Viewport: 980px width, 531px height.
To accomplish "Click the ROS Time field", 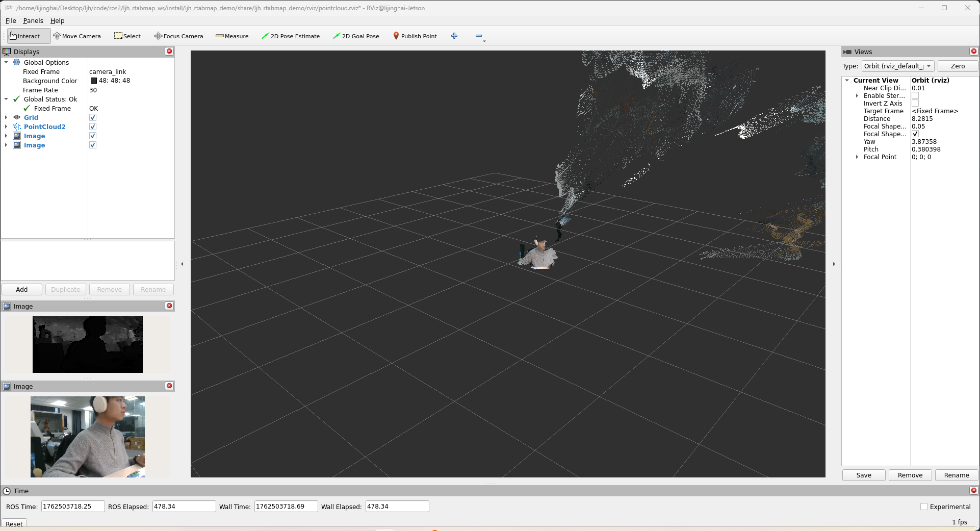I will tap(73, 506).
